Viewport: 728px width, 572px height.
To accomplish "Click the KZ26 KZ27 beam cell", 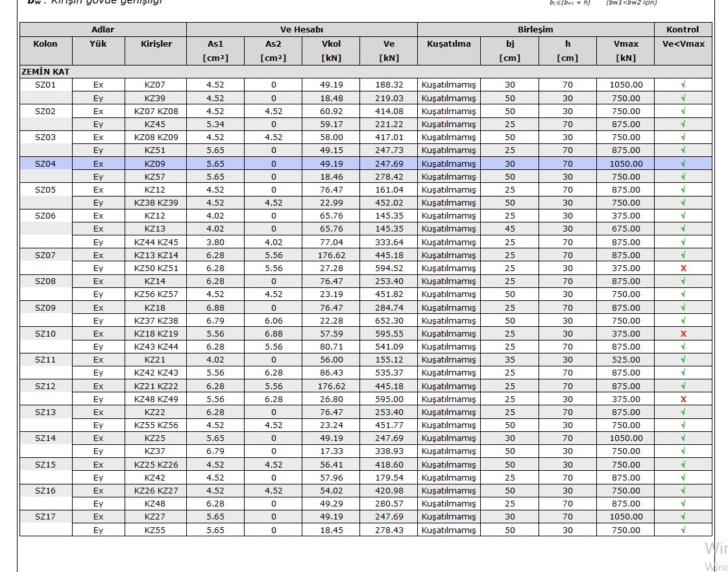I will (x=156, y=491).
